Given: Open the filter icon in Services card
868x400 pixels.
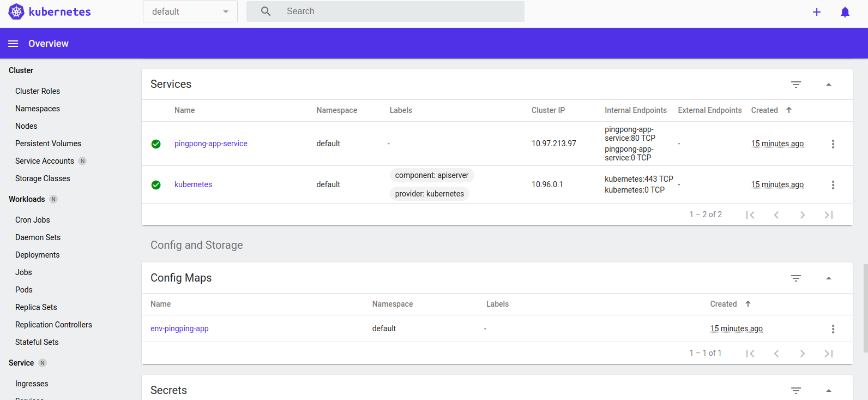Looking at the screenshot, I should 796,85.
